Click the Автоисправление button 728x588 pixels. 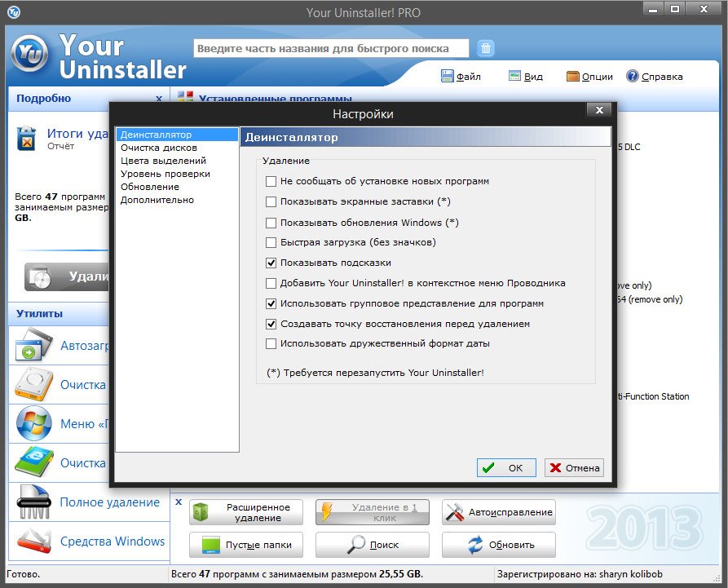click(499, 512)
